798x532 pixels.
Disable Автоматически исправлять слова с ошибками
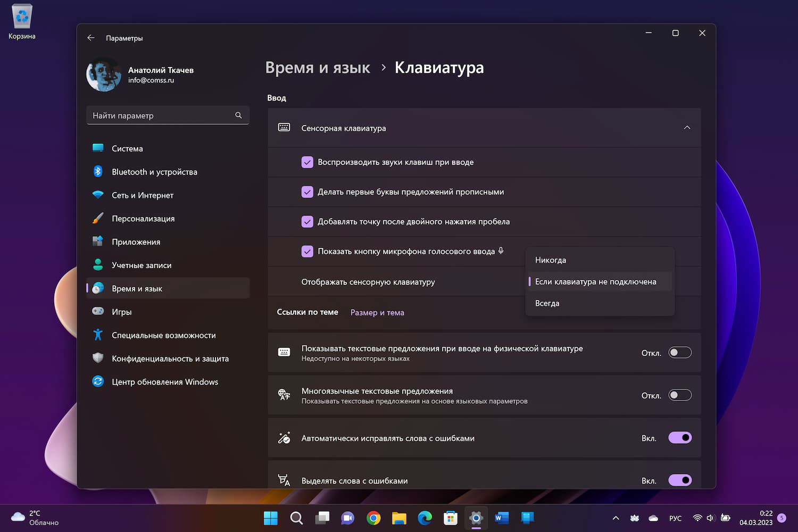[680, 438]
